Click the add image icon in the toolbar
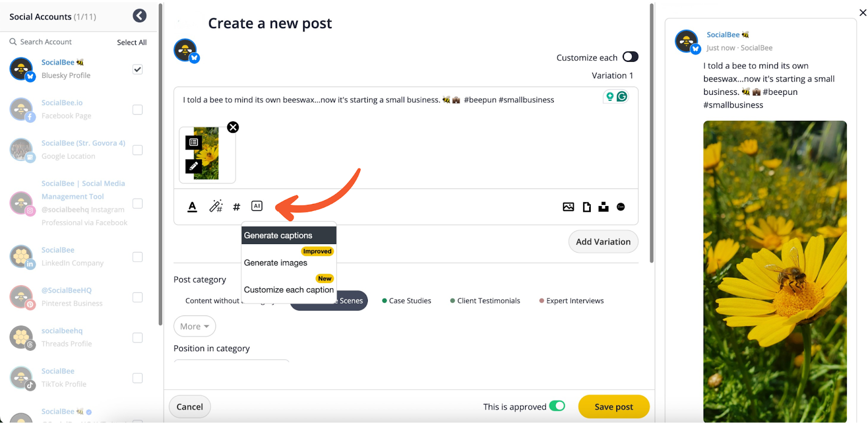Viewport: 868px width, 425px height. coord(568,207)
